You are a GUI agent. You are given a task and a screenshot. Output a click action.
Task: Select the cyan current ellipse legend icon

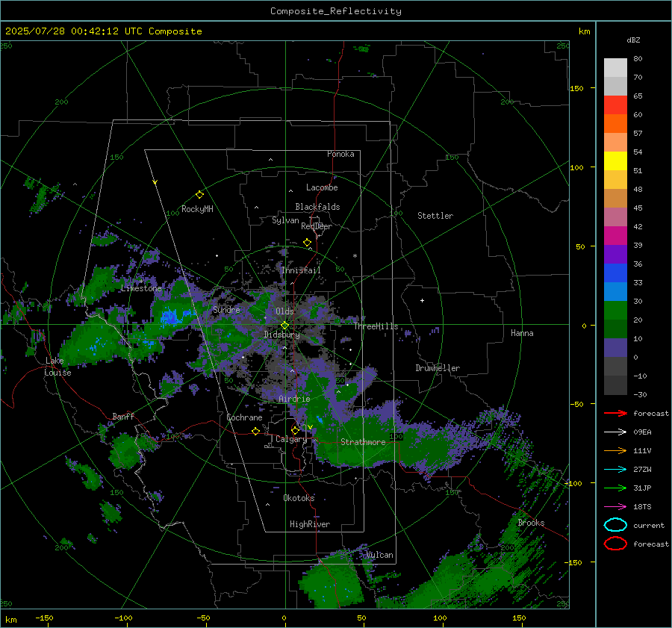coord(615,525)
